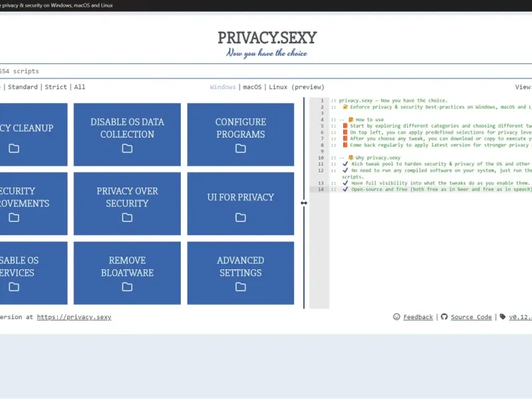Viewport: 532px width, 399px height.
Task: Click the 'How to use' code line
Action: pos(358,120)
